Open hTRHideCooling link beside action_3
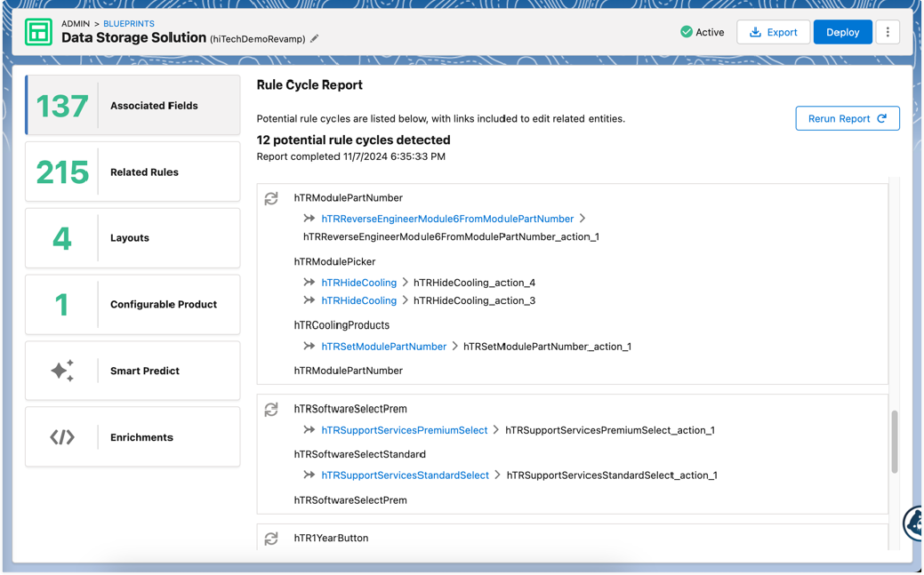The width and height of the screenshot is (924, 575). (x=359, y=300)
